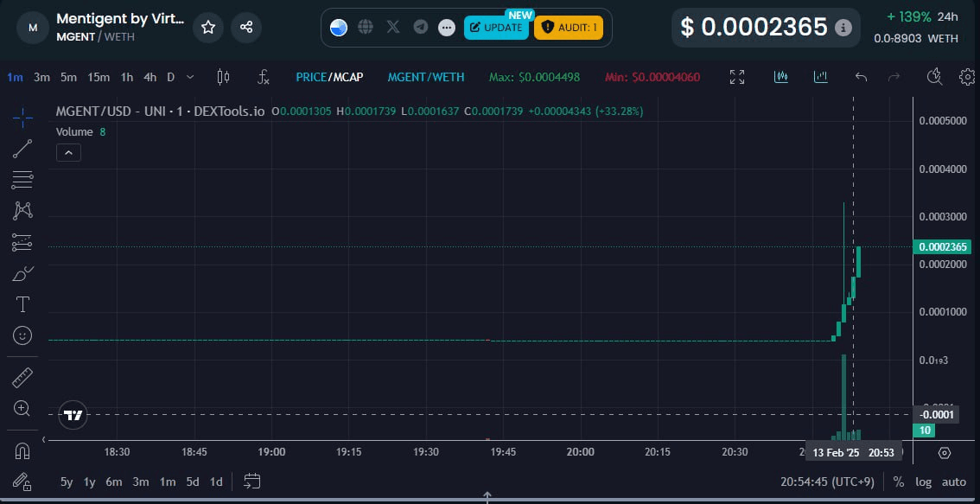The height and width of the screenshot is (504, 980).
Task: Switch chart to PRICE view
Action: (311, 78)
